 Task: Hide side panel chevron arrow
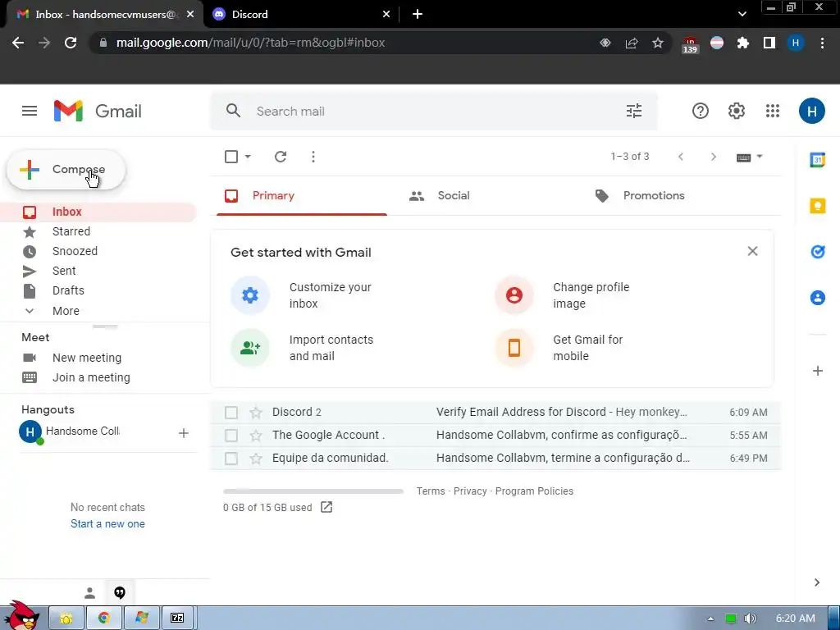816,582
